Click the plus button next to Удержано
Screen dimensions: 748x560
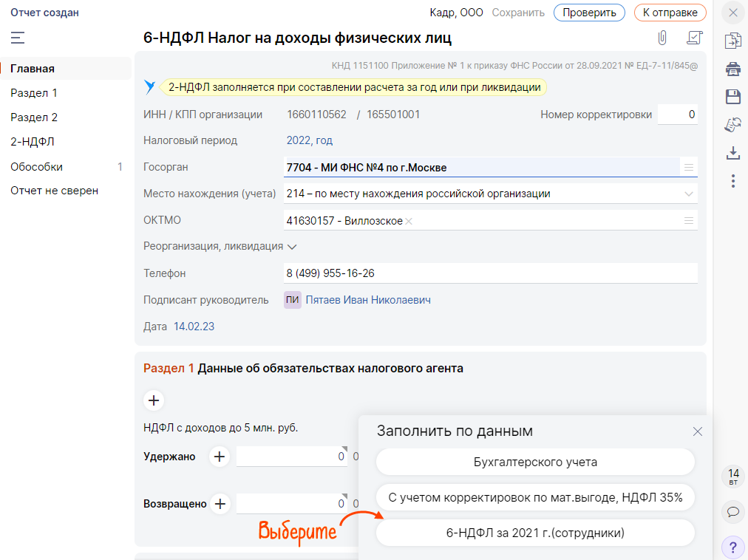coord(219,457)
